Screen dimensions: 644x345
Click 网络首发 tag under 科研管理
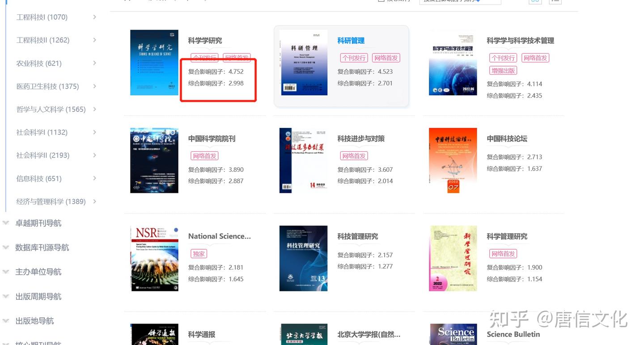pos(386,58)
